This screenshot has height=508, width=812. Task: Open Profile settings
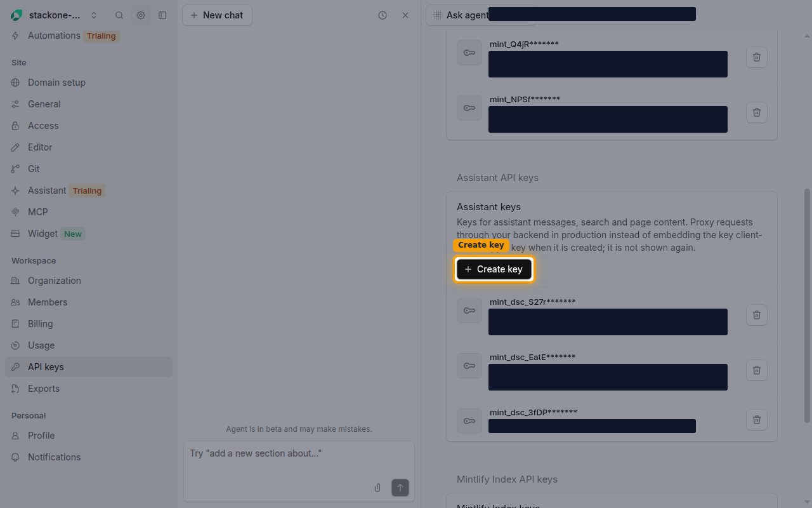point(89,436)
